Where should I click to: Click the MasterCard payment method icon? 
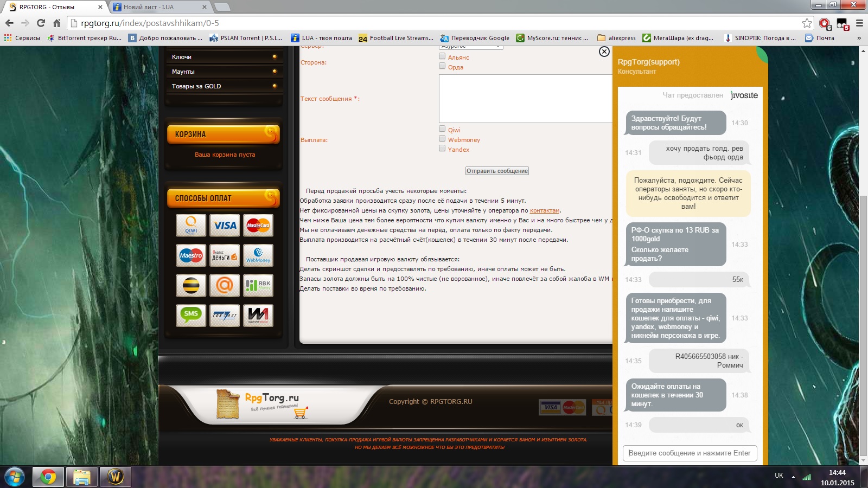click(x=258, y=226)
